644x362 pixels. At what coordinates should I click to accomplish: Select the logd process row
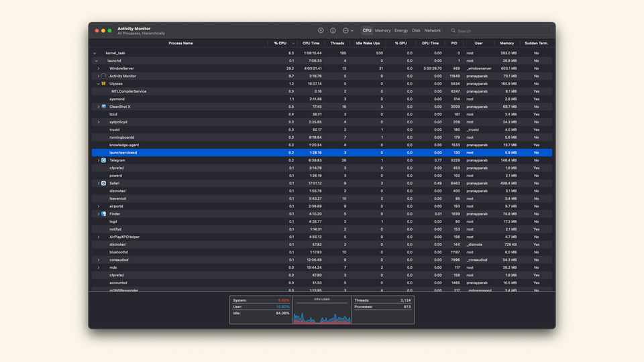point(321,222)
